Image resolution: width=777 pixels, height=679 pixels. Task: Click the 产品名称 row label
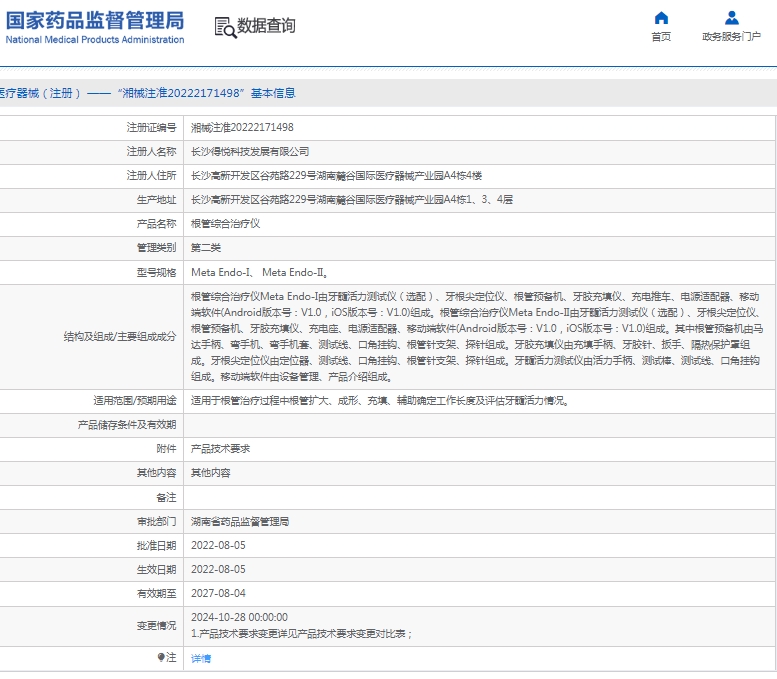click(156, 224)
